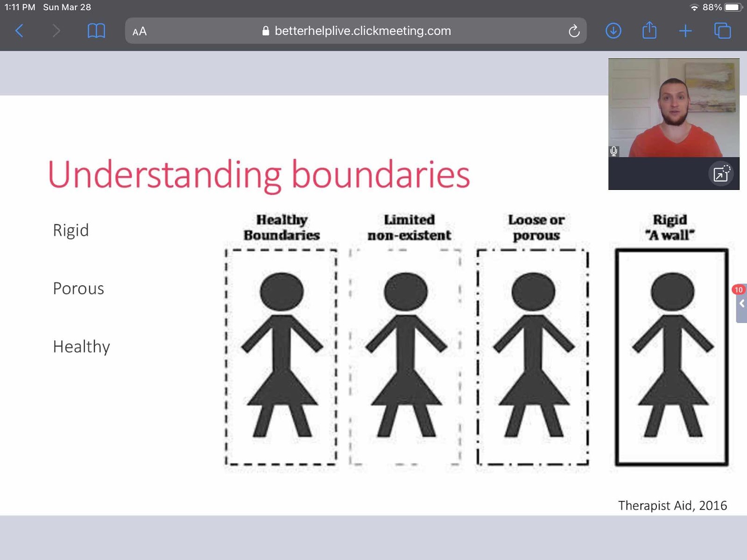Click the 'Porous' list item text

click(78, 288)
